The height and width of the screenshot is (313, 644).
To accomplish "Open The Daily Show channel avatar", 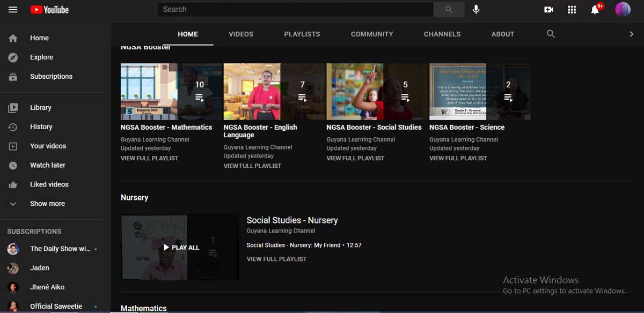I will coord(13,249).
